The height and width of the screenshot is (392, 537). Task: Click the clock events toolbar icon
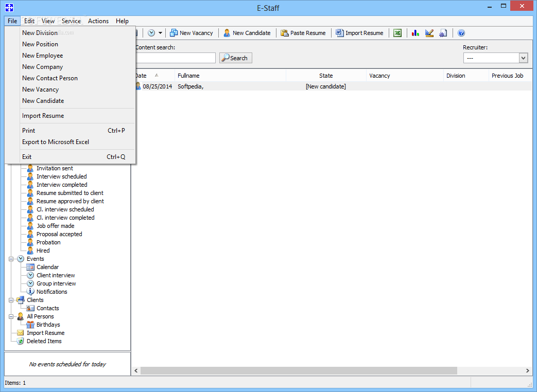click(x=151, y=33)
